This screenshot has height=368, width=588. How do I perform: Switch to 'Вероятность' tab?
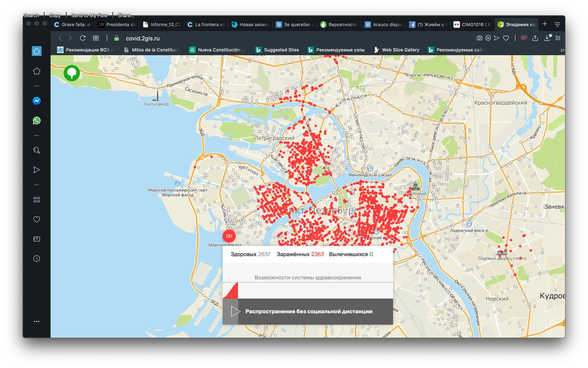click(340, 24)
